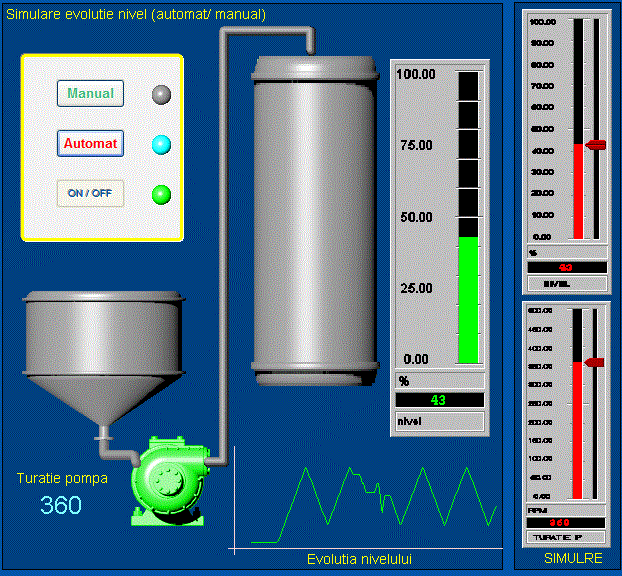Click the red level slider handle
Screen dimensions: 622x576
tap(596, 145)
